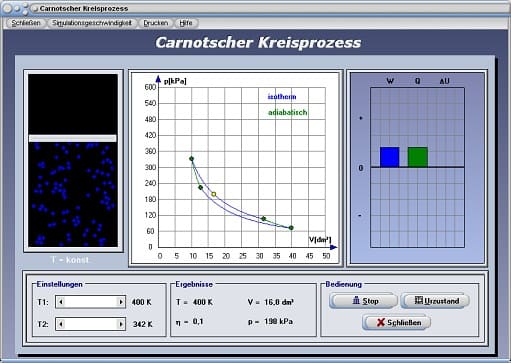Click the 'T = konst.' label below cylinder
The image size is (511, 363).
pos(70,260)
